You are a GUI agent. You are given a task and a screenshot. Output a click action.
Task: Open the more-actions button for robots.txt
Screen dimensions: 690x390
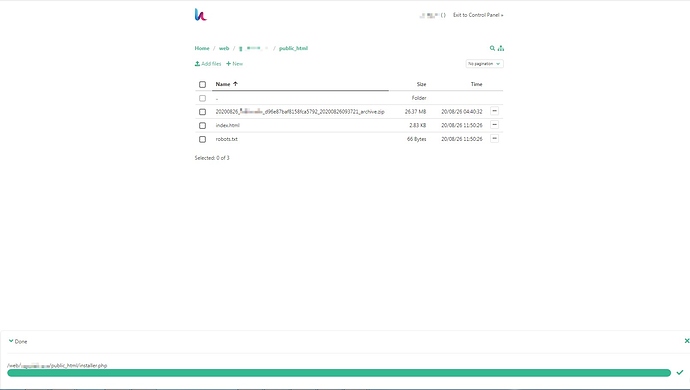[x=495, y=139]
